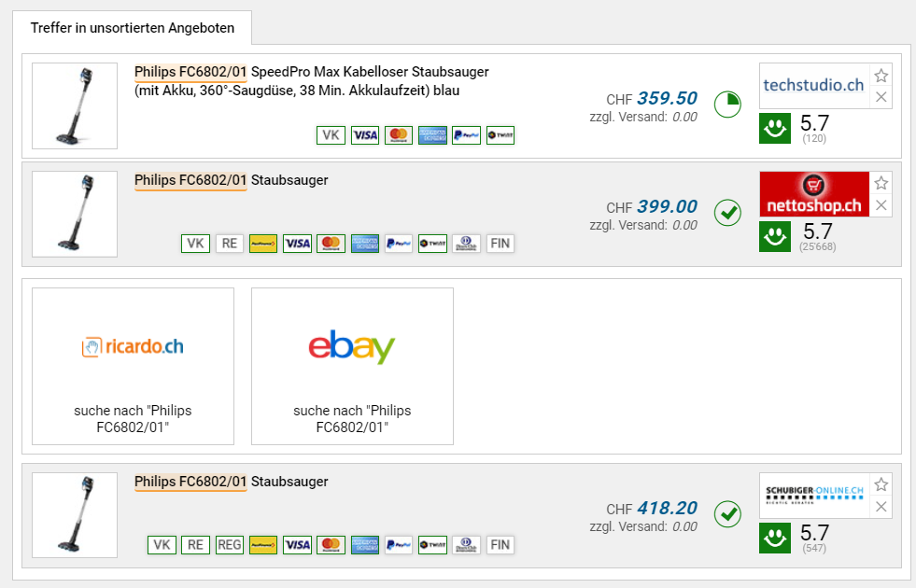This screenshot has width=916, height=588.
Task: Mark schubiger-online.ch offer as favorite
Action: [881, 485]
